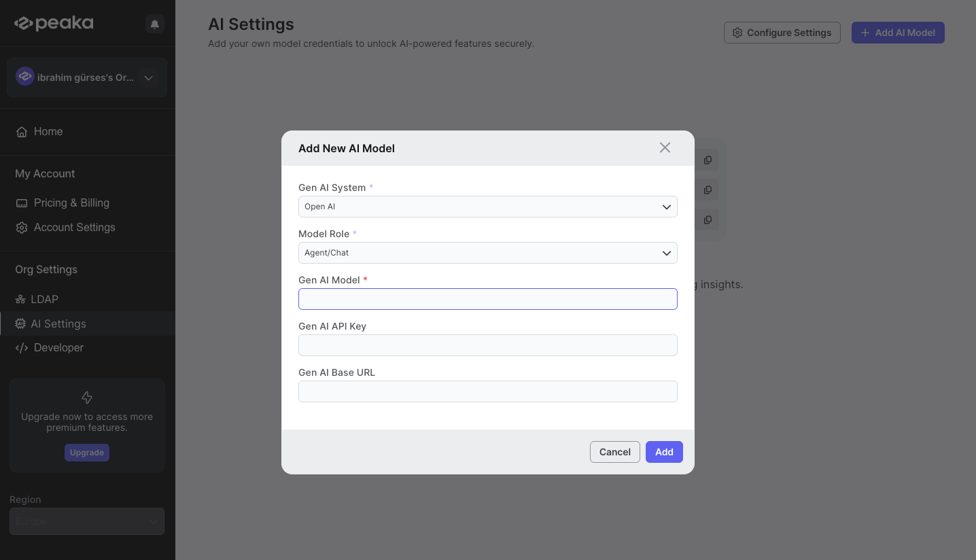The image size is (976, 560).
Task: Click the Upgrade button
Action: [87, 453]
